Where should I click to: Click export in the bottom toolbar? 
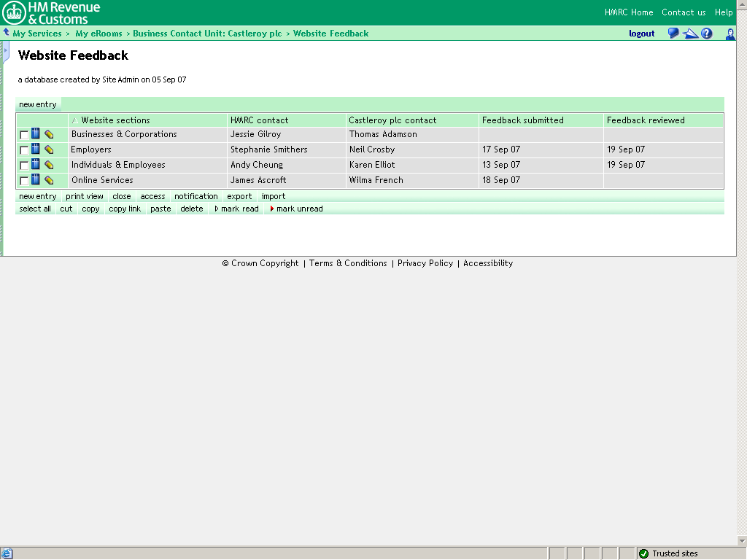point(239,197)
